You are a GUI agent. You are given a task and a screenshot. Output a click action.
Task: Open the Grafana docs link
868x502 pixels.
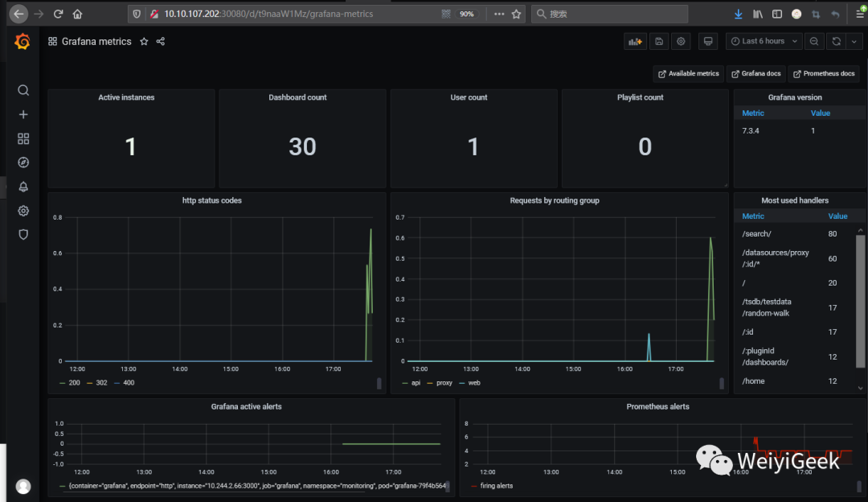tap(756, 74)
